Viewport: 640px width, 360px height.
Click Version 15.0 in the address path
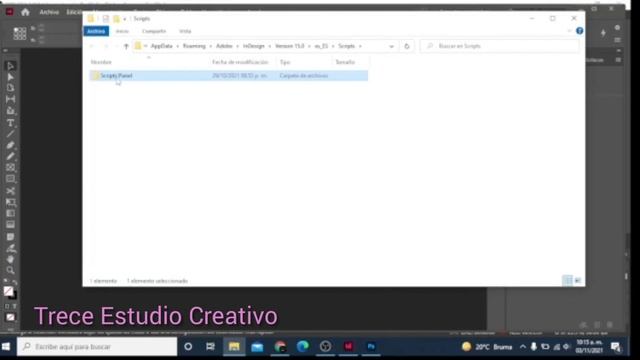pyautogui.click(x=289, y=46)
